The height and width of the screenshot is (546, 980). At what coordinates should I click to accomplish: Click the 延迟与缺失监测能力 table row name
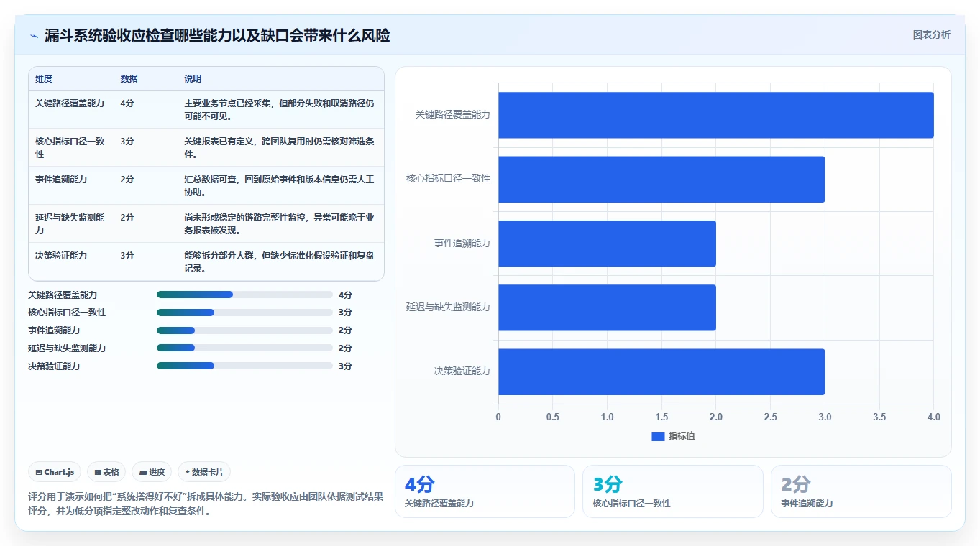pos(70,223)
